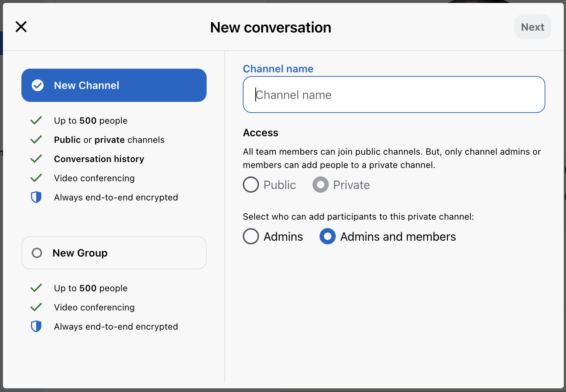Click the New Channel checkmark icon

coord(38,85)
